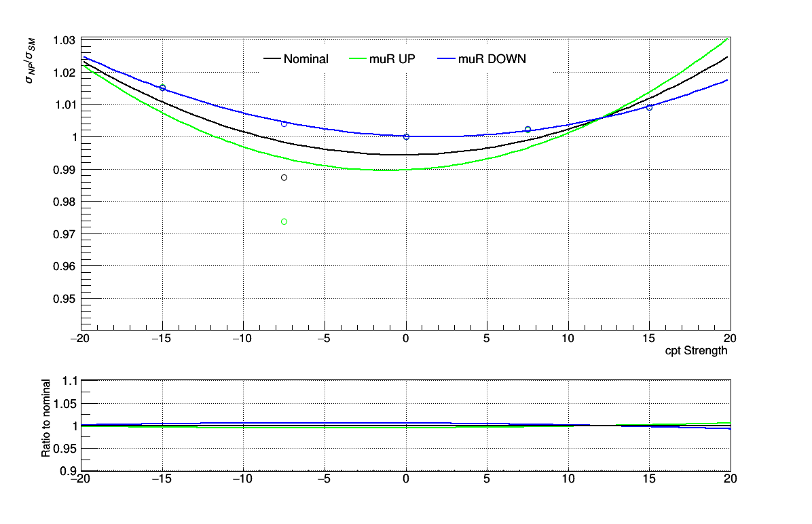
Task: Click the "muR UP" legend label
Action: 392,59
